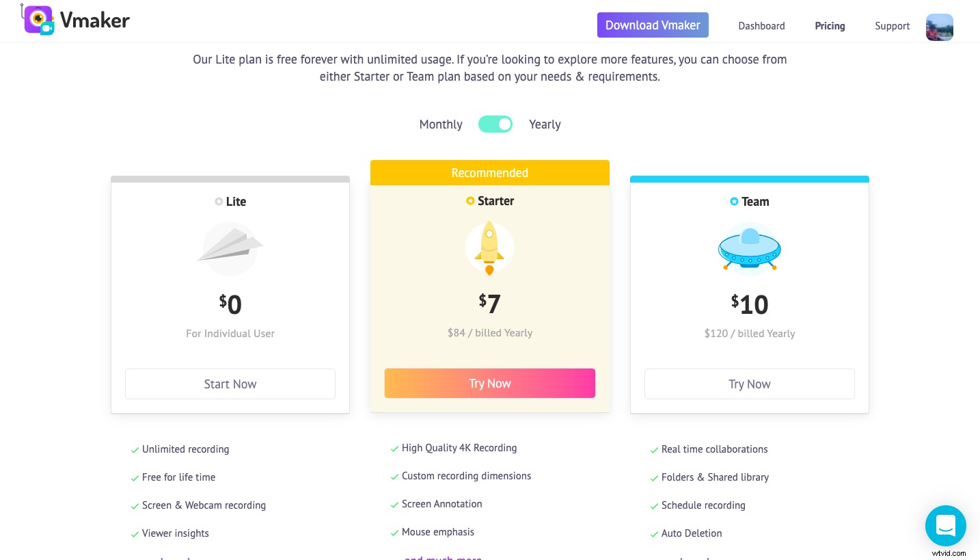This screenshot has height=560, width=980.
Task: Click the gear icon next to Starter label
Action: click(x=470, y=201)
